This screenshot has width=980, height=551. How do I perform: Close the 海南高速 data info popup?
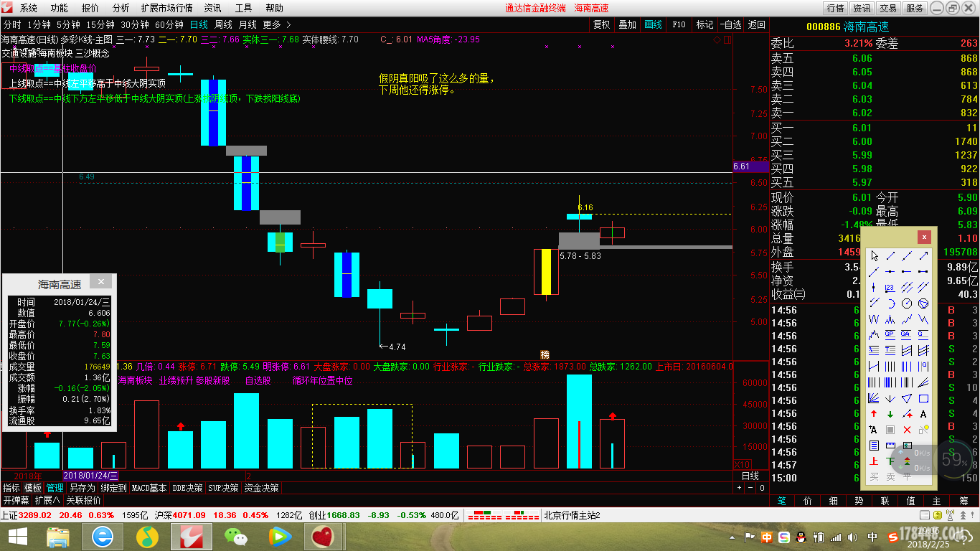pos(101,282)
